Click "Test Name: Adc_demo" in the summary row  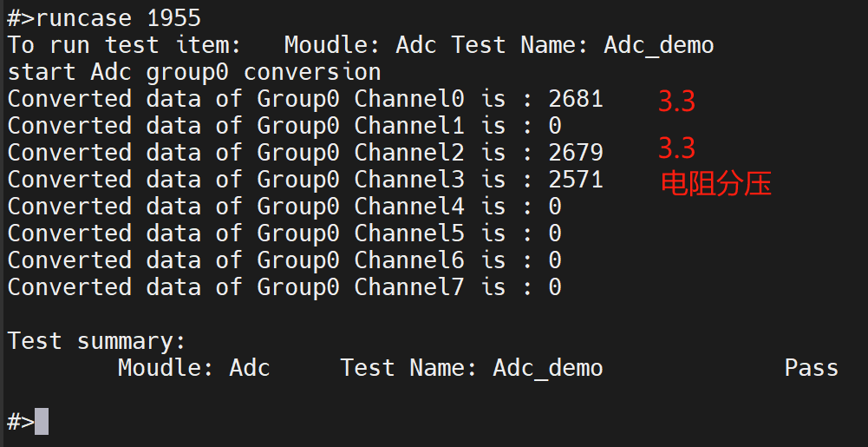pyautogui.click(x=471, y=368)
